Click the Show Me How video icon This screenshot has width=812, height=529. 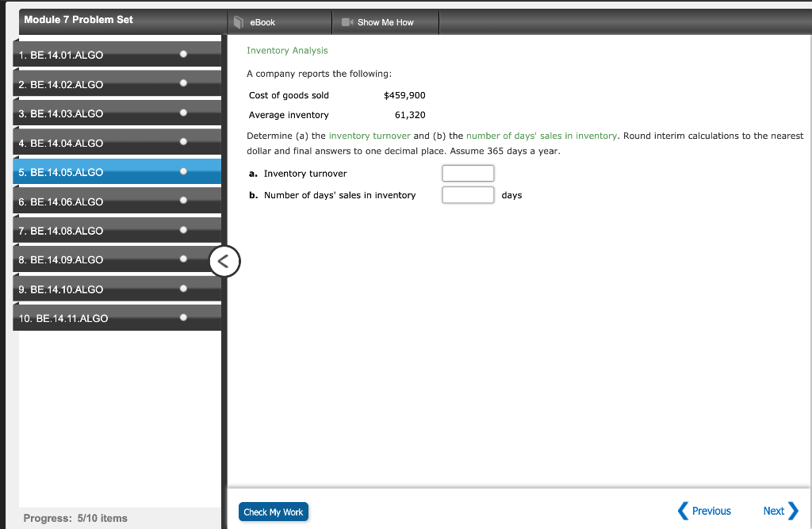(347, 22)
